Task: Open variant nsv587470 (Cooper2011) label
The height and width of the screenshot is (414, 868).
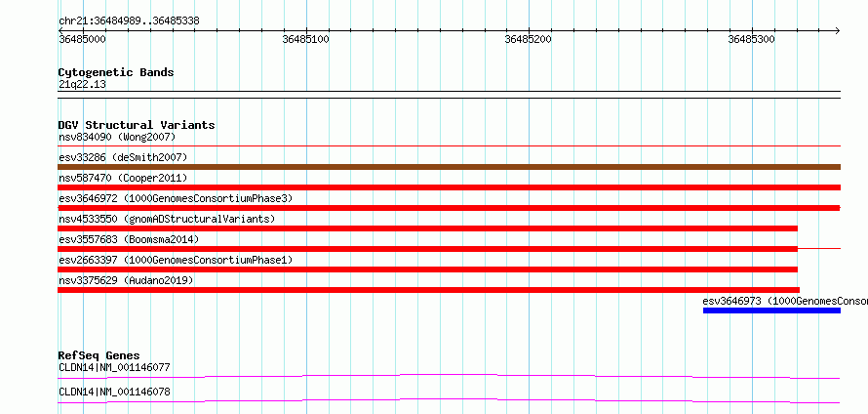Action: tap(123, 178)
